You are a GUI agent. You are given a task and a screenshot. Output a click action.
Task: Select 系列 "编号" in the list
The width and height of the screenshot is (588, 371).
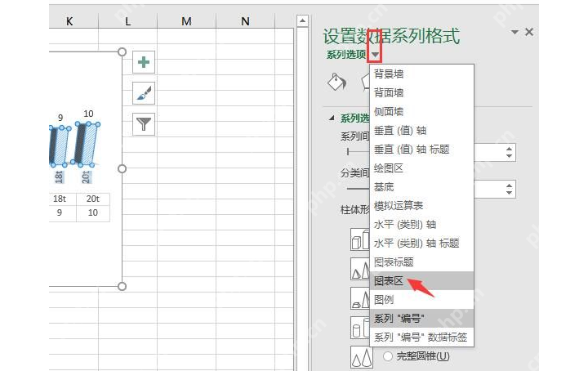[421, 318]
